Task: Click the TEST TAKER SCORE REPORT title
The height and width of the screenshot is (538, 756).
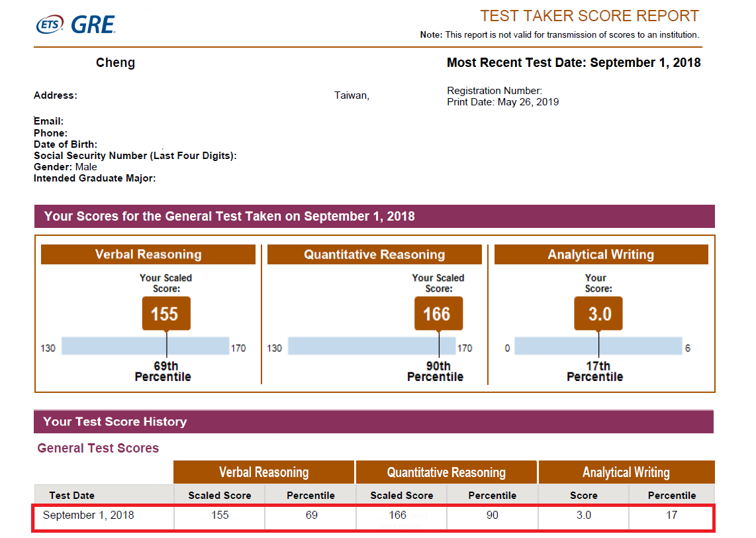Action: (x=589, y=16)
